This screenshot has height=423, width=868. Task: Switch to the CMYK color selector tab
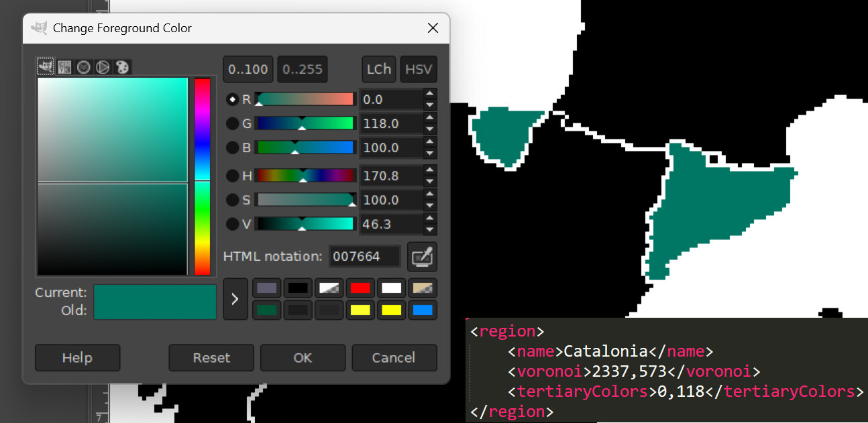(x=64, y=67)
